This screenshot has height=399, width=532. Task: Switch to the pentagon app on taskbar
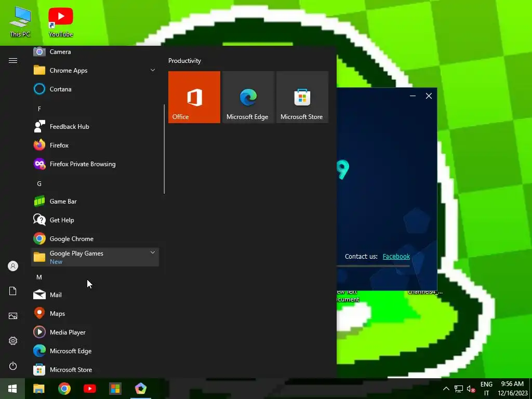[140, 389]
